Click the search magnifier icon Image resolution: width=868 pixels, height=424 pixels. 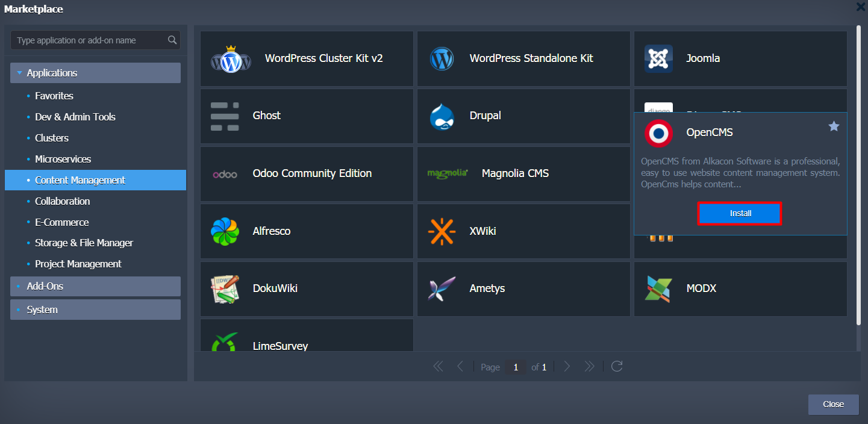point(172,40)
